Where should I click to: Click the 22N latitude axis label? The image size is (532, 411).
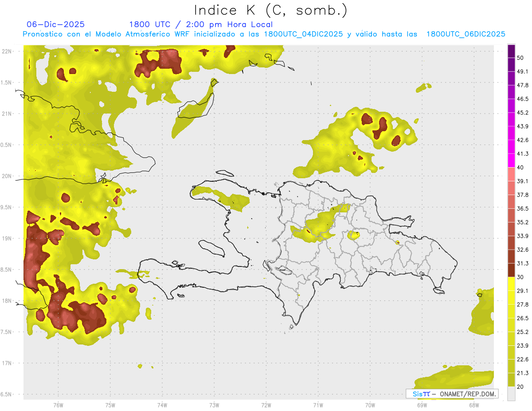8,51
